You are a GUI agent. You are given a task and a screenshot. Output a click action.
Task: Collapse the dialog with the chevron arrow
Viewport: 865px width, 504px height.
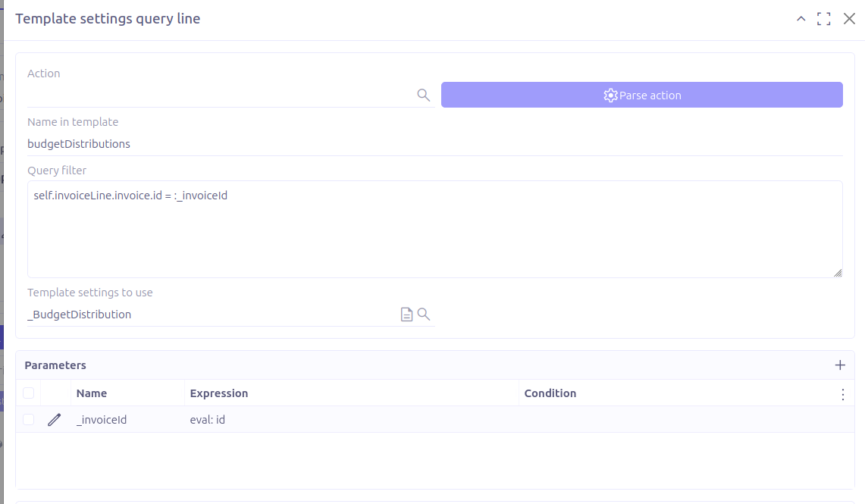pyautogui.click(x=801, y=18)
